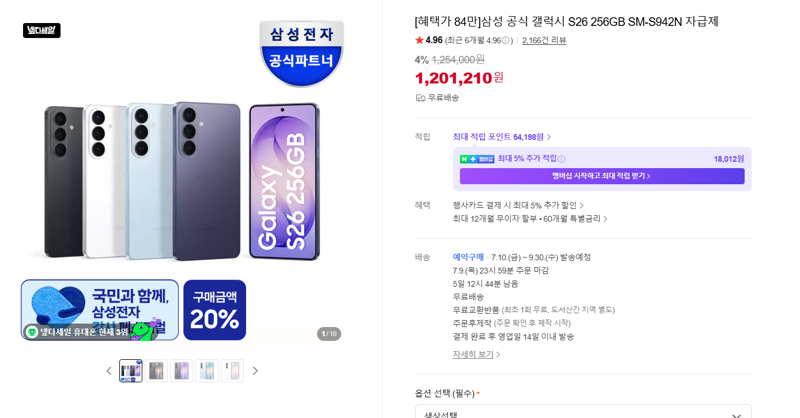This screenshot has width=800, height=418.
Task: Expand 행사카드 결제 시 추가 할인 info
Action: (x=518, y=205)
